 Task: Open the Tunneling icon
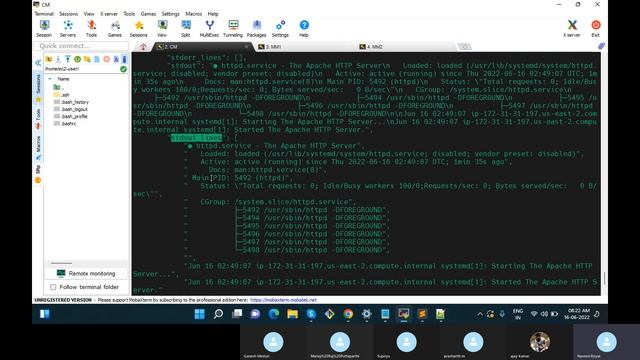tap(233, 29)
